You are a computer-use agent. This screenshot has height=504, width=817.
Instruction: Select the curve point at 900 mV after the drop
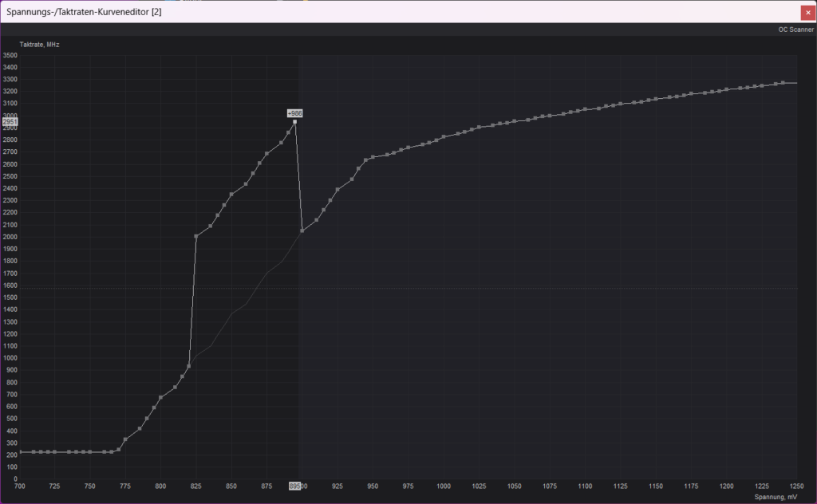pyautogui.click(x=302, y=231)
